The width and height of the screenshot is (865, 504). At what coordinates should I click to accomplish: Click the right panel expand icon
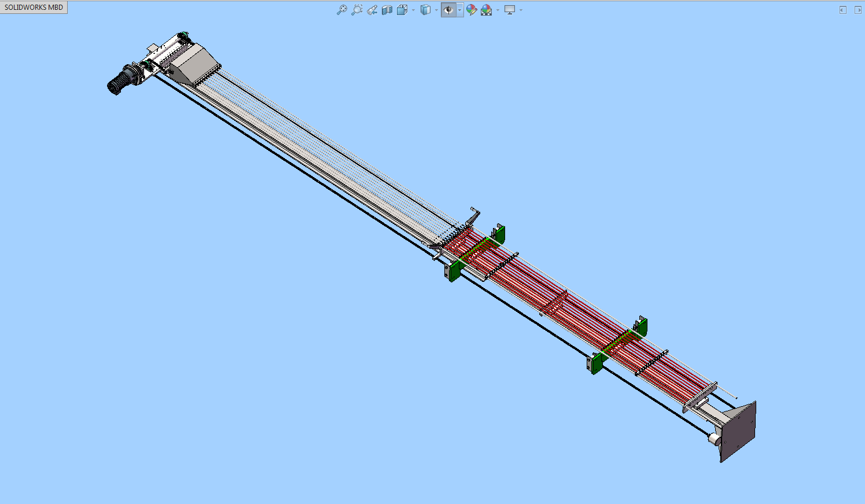pyautogui.click(x=858, y=10)
